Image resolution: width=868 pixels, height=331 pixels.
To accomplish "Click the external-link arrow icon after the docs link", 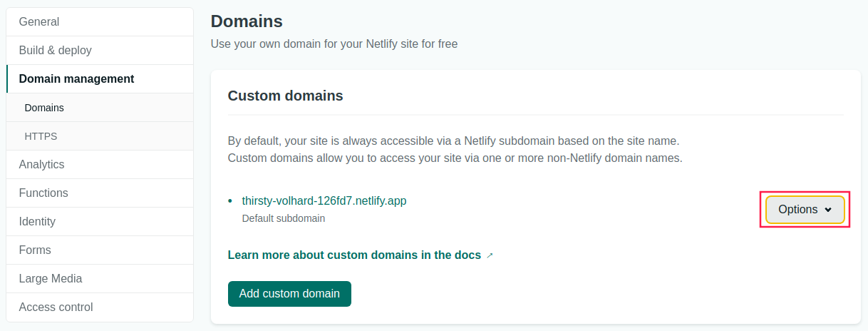I will (490, 255).
